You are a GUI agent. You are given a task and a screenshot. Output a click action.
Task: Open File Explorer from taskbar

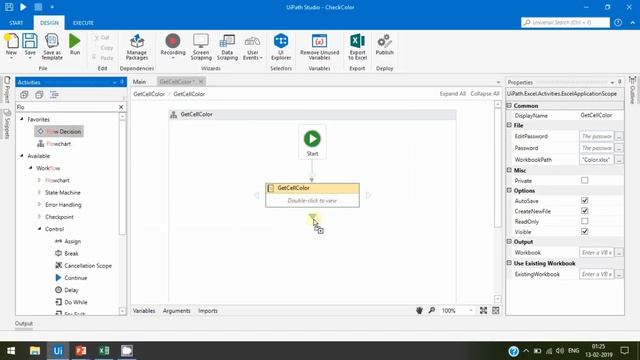click(35, 351)
